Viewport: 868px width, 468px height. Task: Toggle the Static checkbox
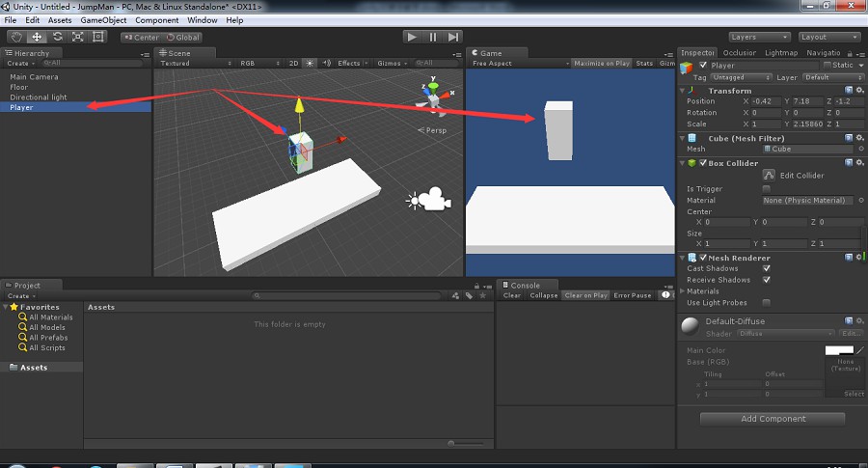click(x=827, y=65)
